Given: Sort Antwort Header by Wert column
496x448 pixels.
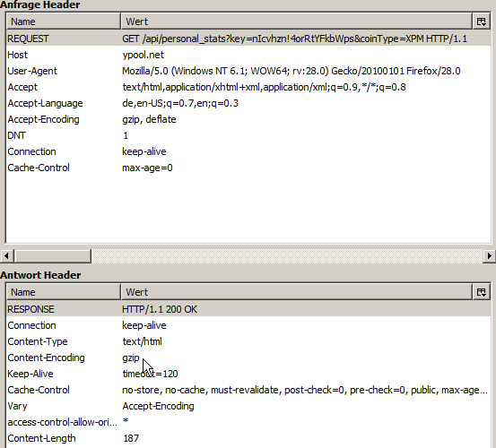Looking at the screenshot, I should click(297, 292).
